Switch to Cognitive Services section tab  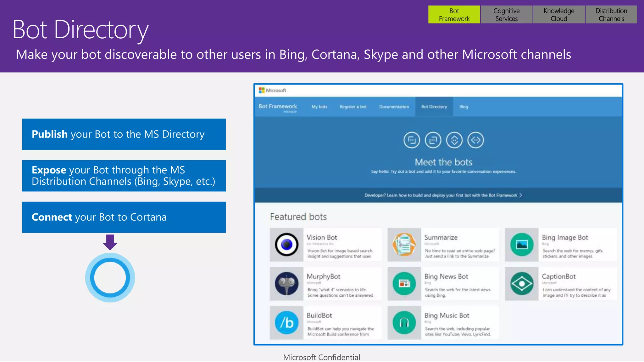coord(507,14)
